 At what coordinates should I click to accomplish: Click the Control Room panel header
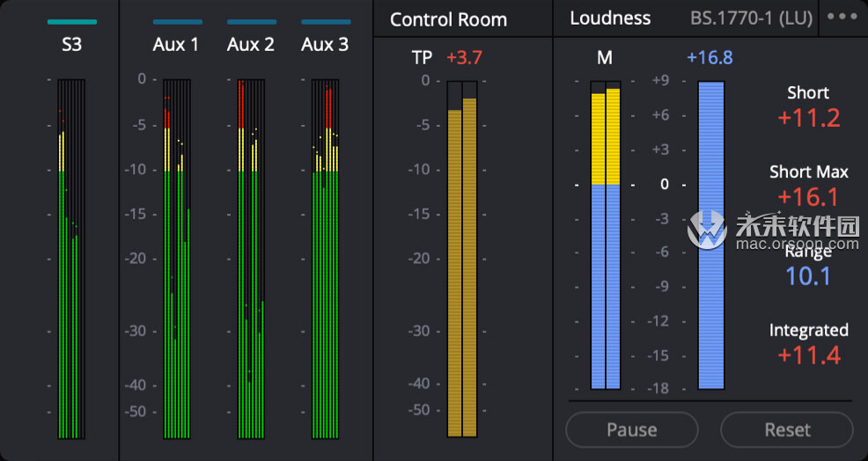pos(448,19)
